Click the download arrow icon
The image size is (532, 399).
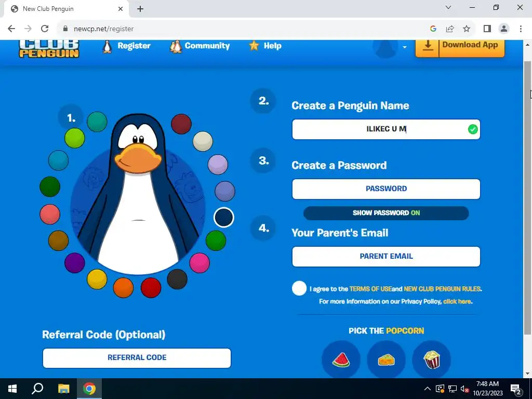428,46
